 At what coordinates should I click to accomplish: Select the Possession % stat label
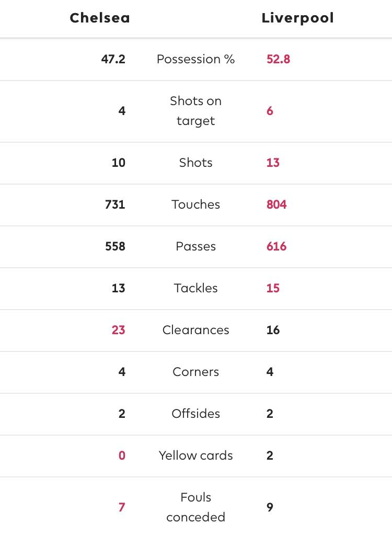tap(195, 59)
